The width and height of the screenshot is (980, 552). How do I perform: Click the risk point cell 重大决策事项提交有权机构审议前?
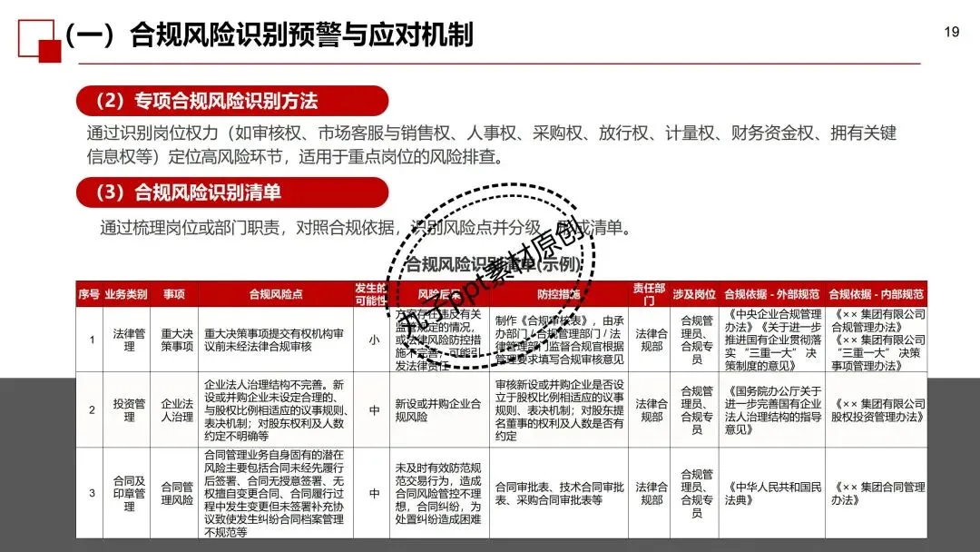click(274, 340)
